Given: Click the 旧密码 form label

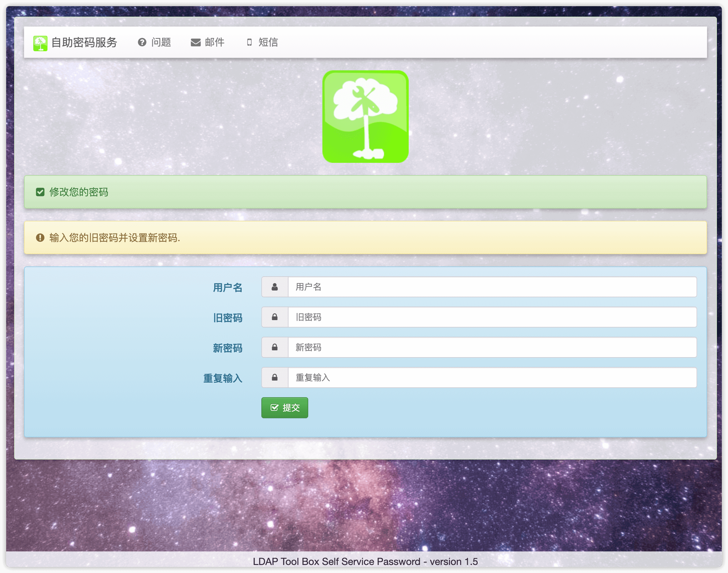Looking at the screenshot, I should tap(228, 318).
